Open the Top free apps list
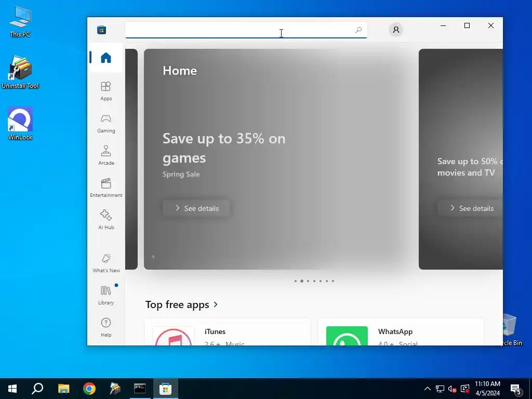 coord(181,304)
